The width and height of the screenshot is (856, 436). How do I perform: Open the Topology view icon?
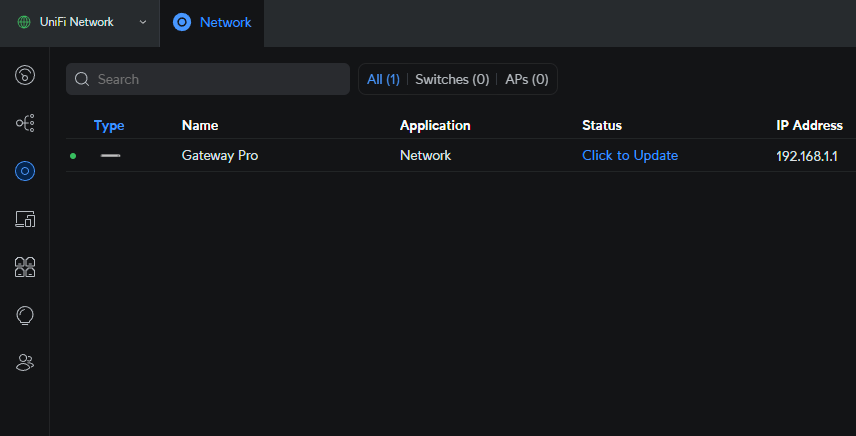(25, 123)
